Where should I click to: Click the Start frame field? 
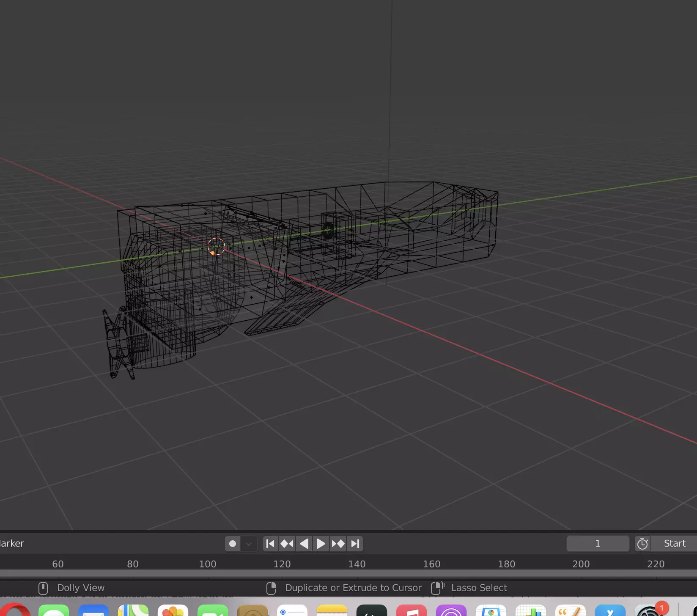(674, 544)
